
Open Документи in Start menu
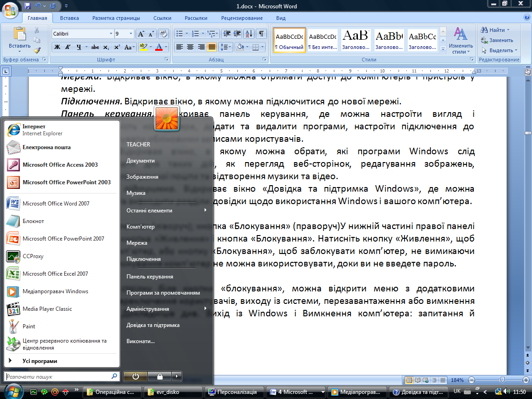[140, 161]
